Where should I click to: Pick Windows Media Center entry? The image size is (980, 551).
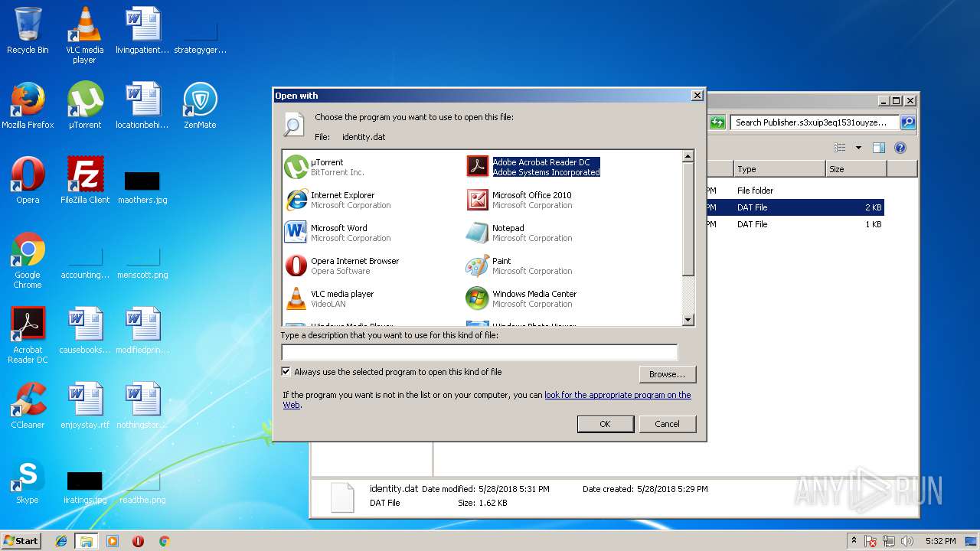coord(521,298)
